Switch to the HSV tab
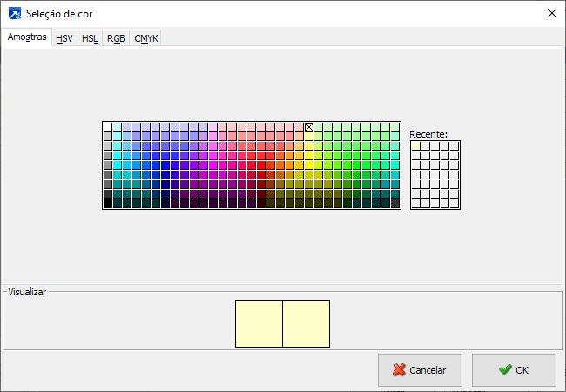566x392 pixels. 64,38
